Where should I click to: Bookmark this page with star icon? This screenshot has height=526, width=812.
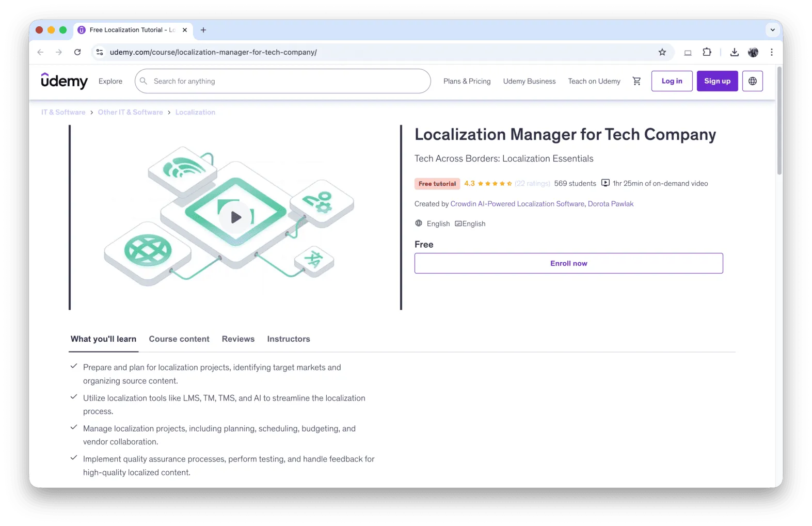(662, 52)
